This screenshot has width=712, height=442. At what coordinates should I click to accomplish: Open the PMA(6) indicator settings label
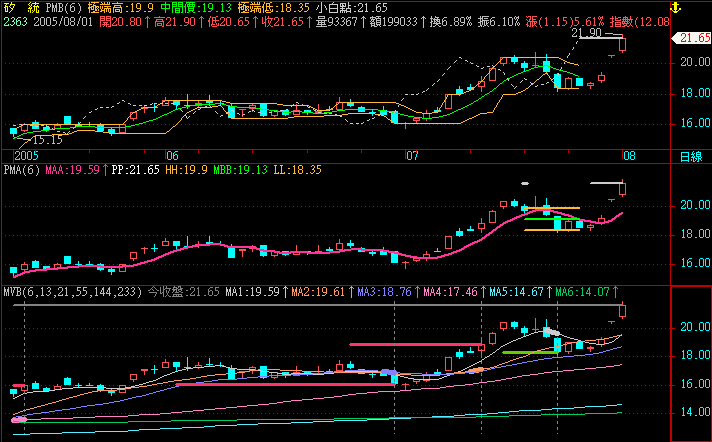coord(20,171)
